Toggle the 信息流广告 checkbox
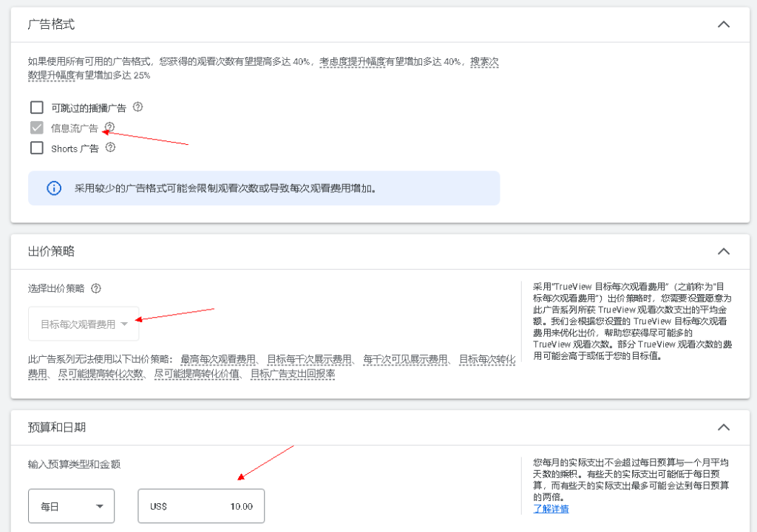Viewport: 757px width, 532px height. [x=37, y=128]
